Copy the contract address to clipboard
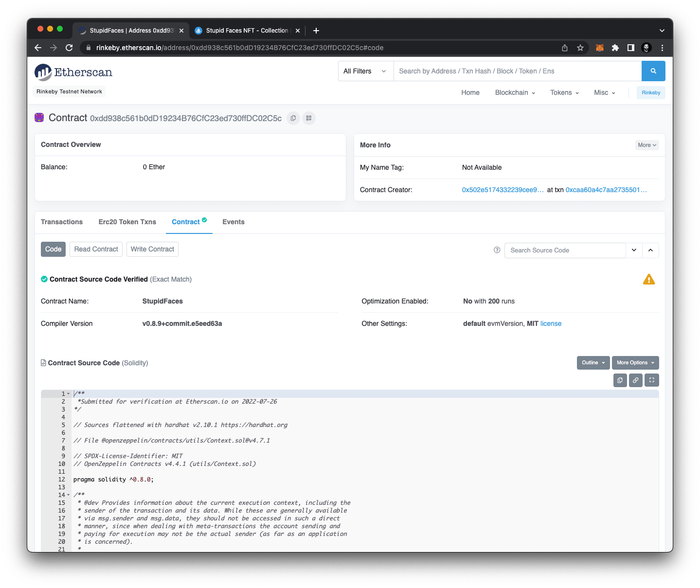Screen dimensions: 700x588 coord(293,118)
